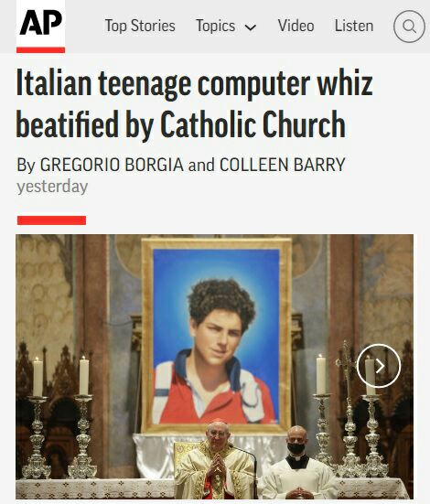This screenshot has width=430, height=504.
Task: Click the red divider bar under the byline
Action: coord(51,220)
